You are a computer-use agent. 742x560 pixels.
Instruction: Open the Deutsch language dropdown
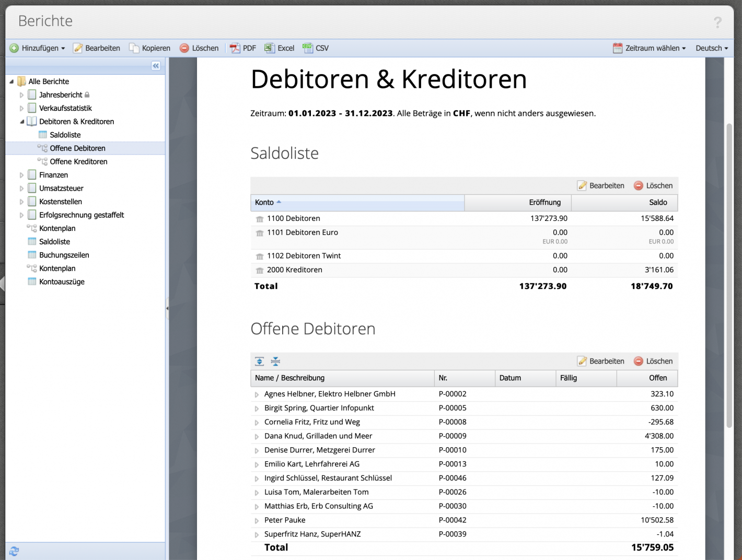[x=711, y=48]
